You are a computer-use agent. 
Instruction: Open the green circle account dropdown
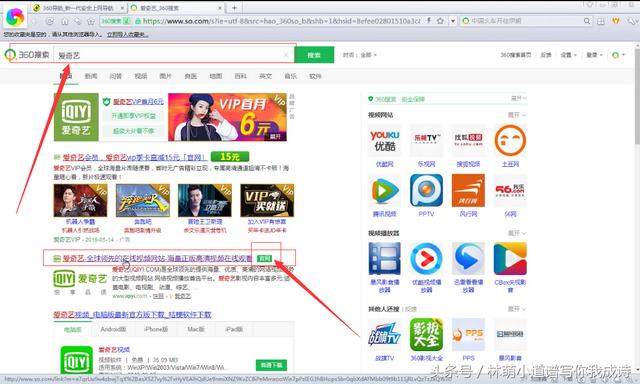pyautogui.click(x=618, y=55)
